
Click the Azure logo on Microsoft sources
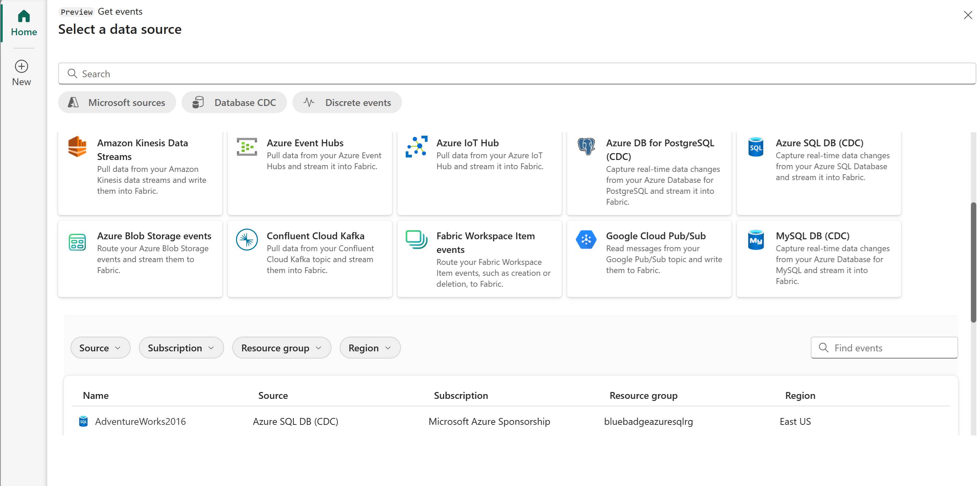point(73,102)
